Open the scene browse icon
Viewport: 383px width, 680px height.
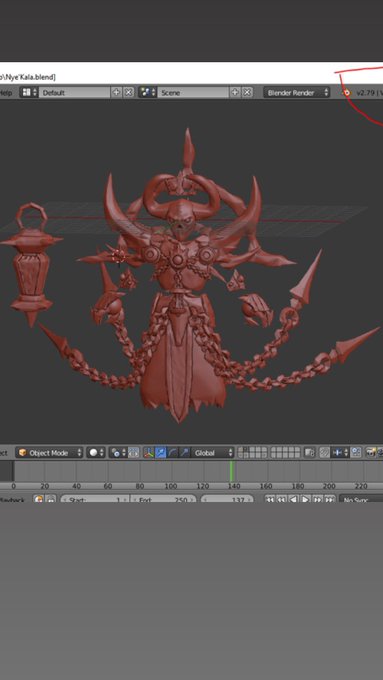147,92
